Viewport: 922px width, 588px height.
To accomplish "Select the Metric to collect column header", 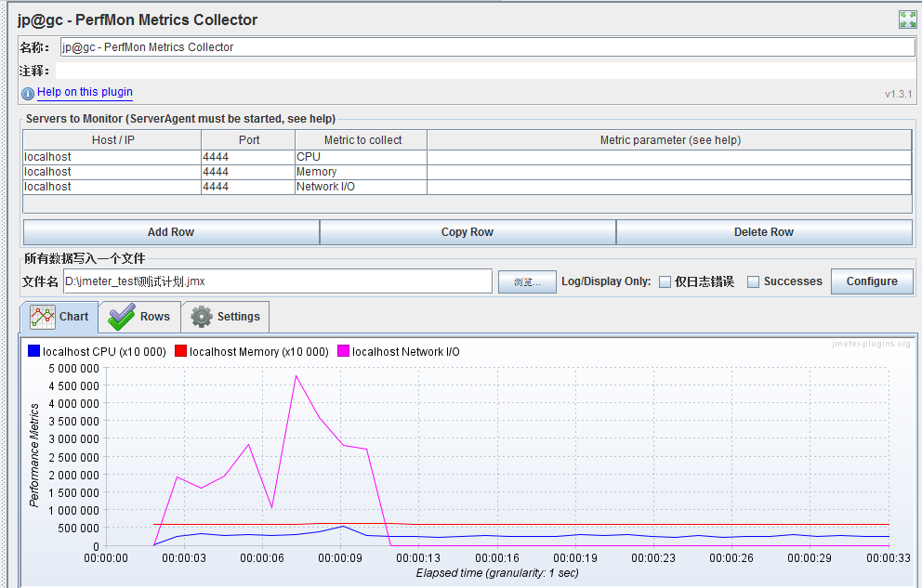I will point(362,140).
